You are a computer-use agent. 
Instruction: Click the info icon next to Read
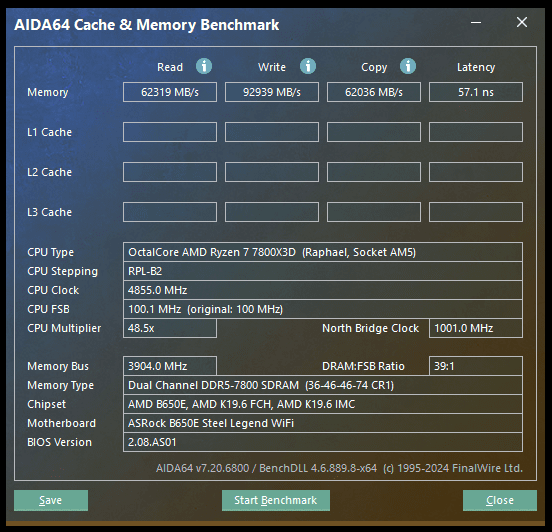click(204, 66)
